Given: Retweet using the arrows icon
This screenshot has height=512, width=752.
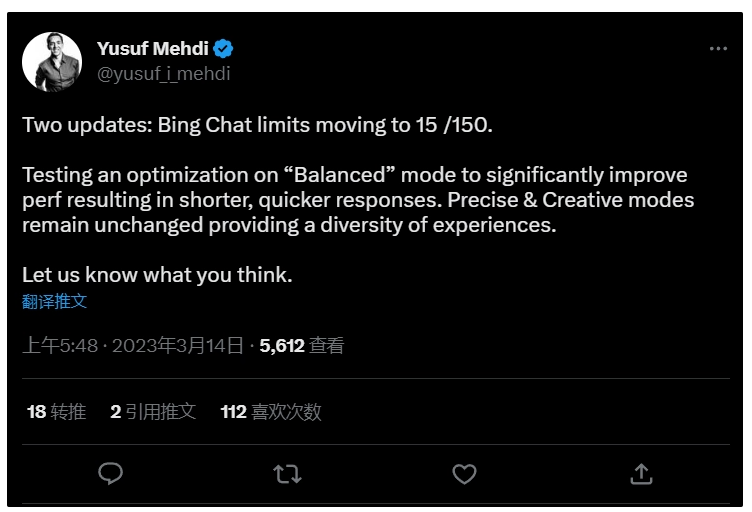Looking at the screenshot, I should [287, 474].
